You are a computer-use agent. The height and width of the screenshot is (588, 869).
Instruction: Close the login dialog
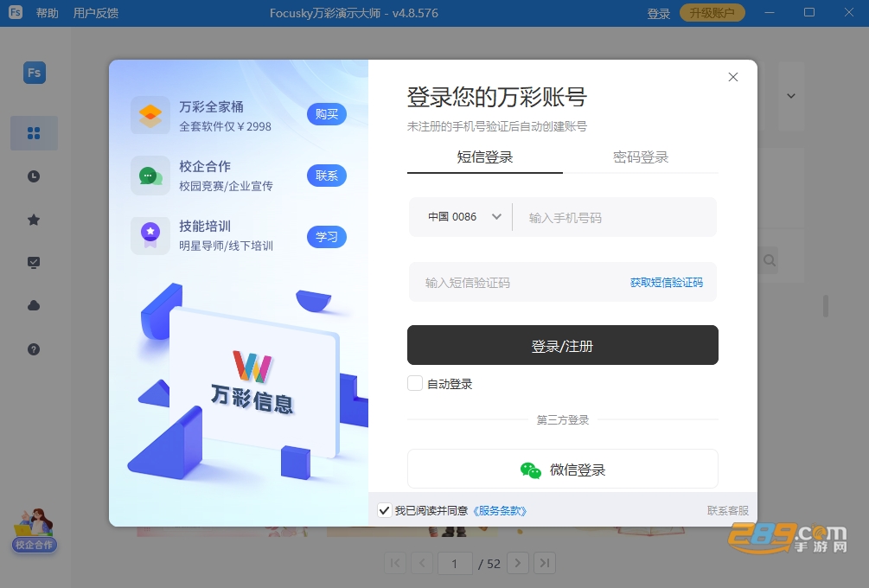click(732, 77)
